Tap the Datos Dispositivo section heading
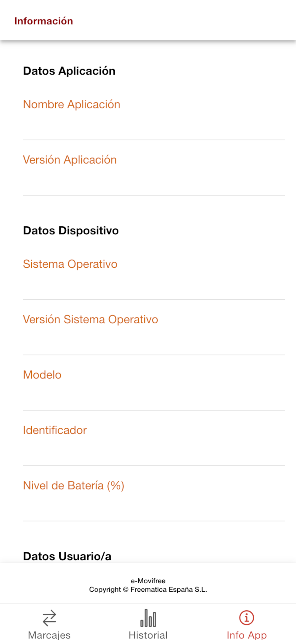The image size is (296, 644). click(x=71, y=231)
